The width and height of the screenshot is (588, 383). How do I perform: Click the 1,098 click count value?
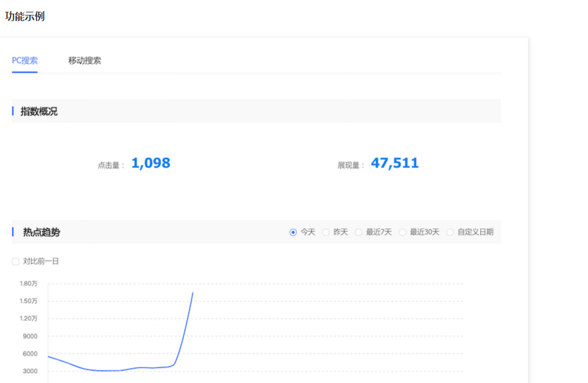point(150,163)
